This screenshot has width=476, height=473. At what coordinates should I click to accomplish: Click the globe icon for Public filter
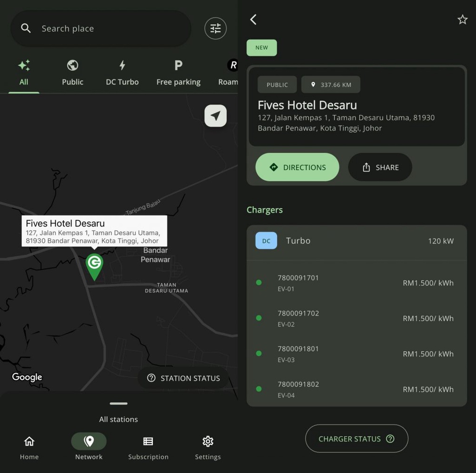(72, 65)
